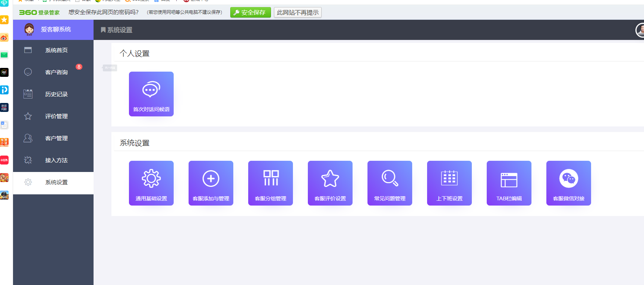Image resolution: width=644 pixels, height=285 pixels.
Task: Open the 常见问题管理 magnifier tile
Action: [x=389, y=183]
